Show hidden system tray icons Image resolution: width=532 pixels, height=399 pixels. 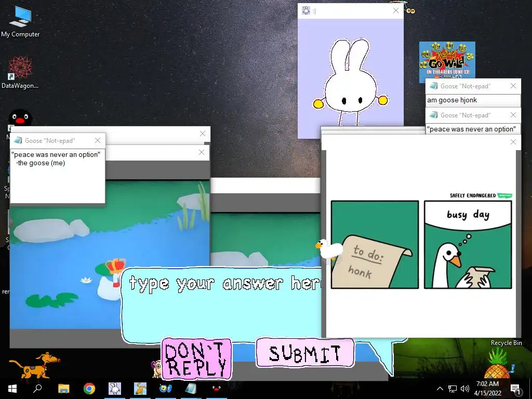[440, 389]
